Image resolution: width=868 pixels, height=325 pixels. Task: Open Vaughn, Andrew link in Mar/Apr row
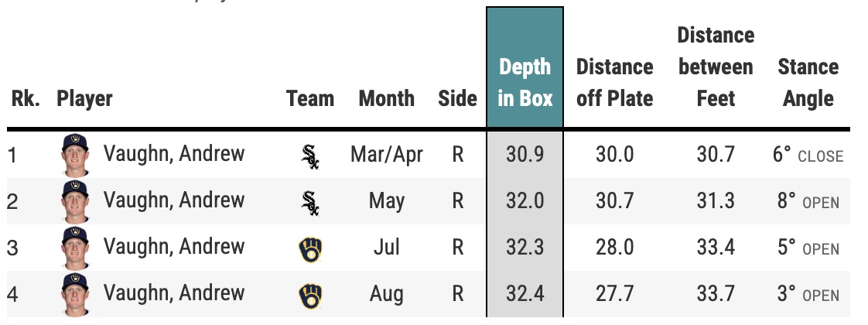point(173,154)
